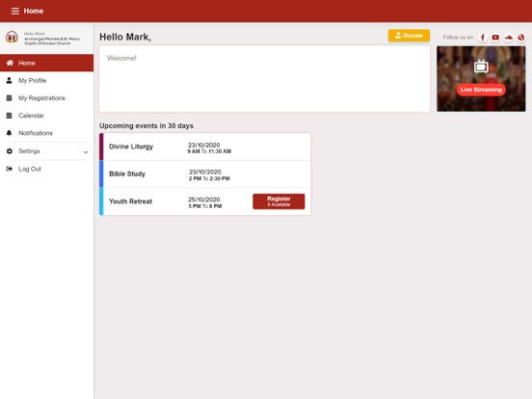Select the Home sidebar item
This screenshot has width=532, height=399.
(47, 63)
